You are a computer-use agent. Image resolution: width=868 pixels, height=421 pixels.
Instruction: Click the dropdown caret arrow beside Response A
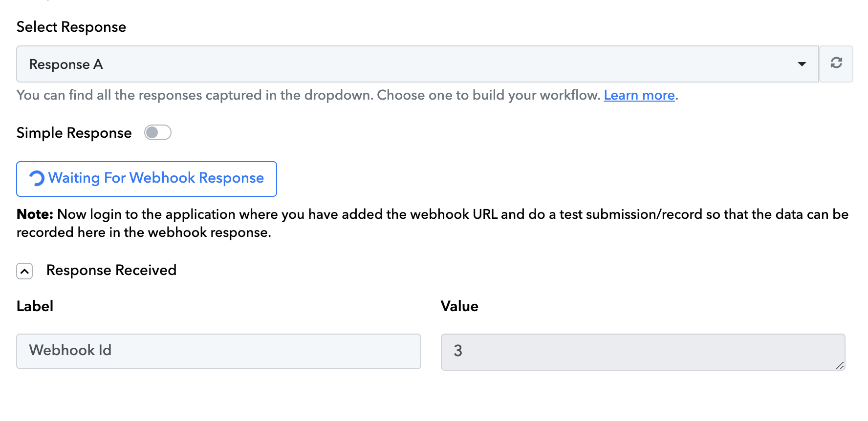click(x=802, y=64)
